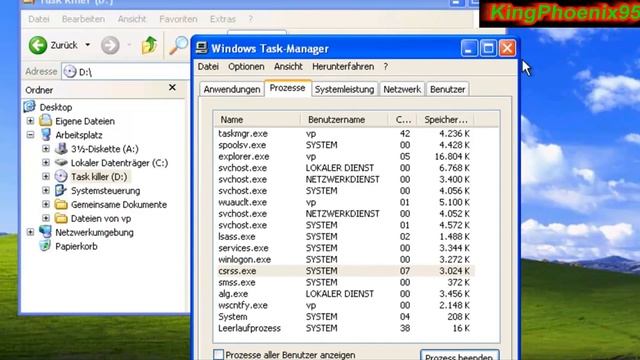Click the Desktop icon in folder tree
The image size is (640, 360).
point(29,107)
